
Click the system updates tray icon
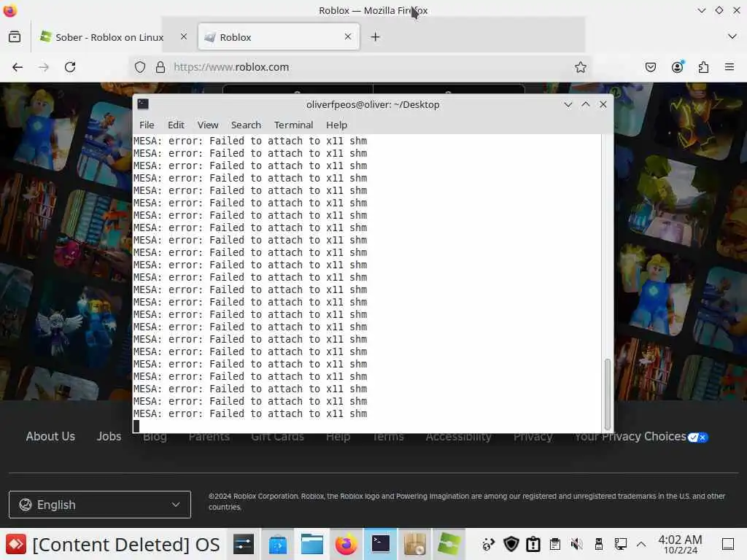(488, 544)
